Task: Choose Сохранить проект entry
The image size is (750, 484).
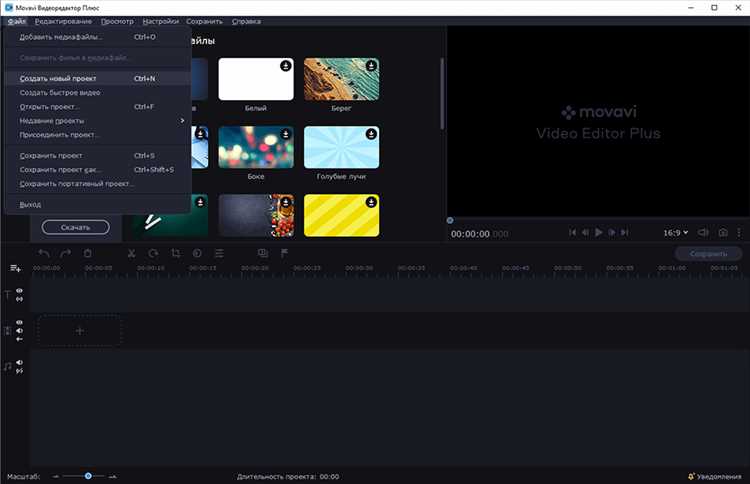Action: [98, 156]
